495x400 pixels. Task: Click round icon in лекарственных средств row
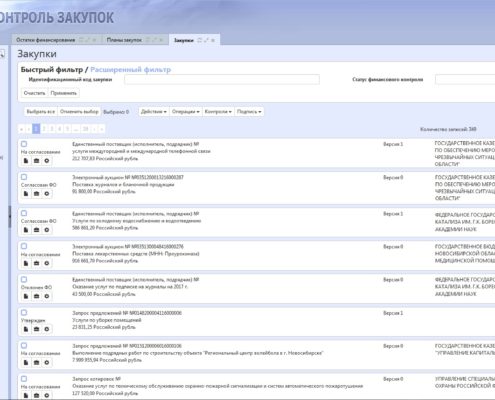(47, 263)
